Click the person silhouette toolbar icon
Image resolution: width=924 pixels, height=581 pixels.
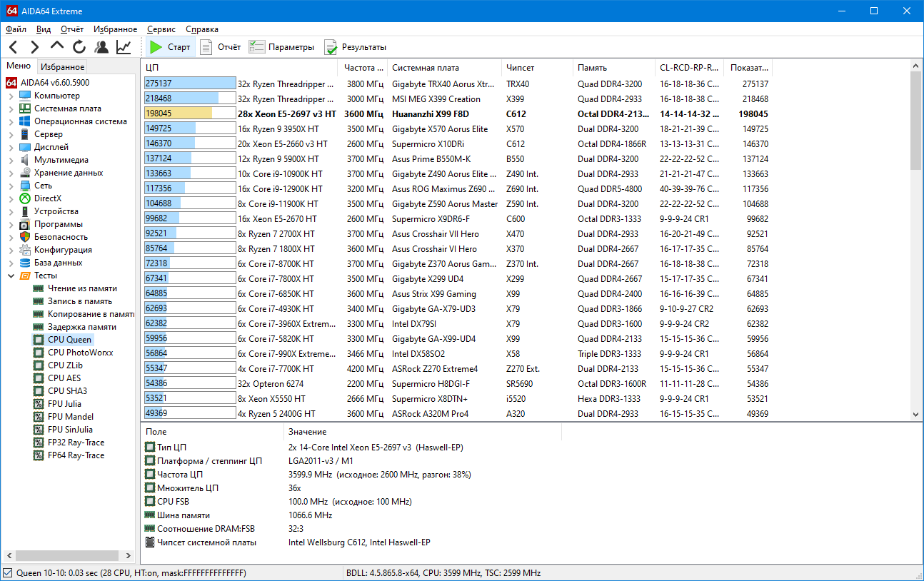point(101,47)
